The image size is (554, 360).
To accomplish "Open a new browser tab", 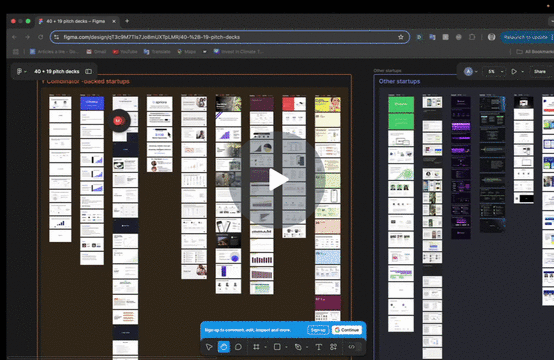I will 127,21.
